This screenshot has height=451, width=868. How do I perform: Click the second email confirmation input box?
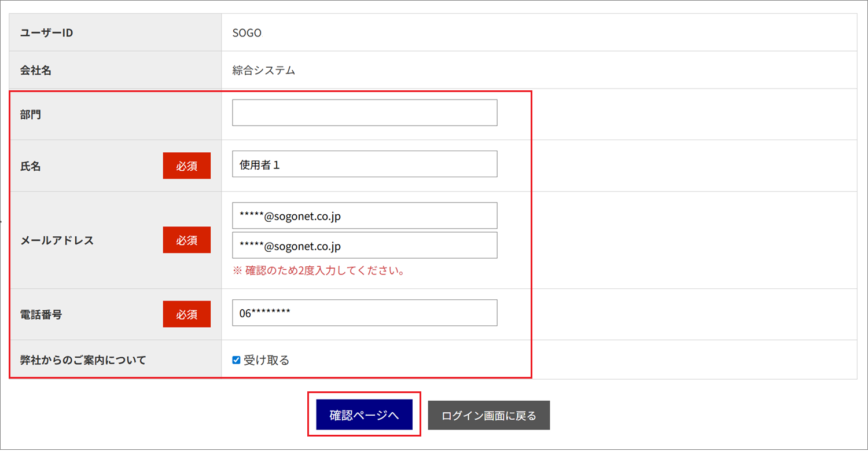point(365,245)
